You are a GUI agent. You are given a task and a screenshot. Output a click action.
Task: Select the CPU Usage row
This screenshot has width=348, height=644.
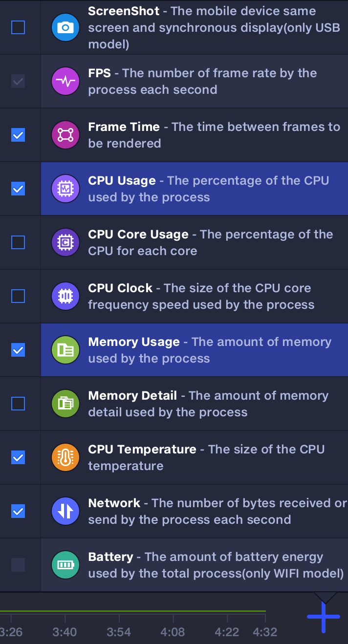[196, 189]
